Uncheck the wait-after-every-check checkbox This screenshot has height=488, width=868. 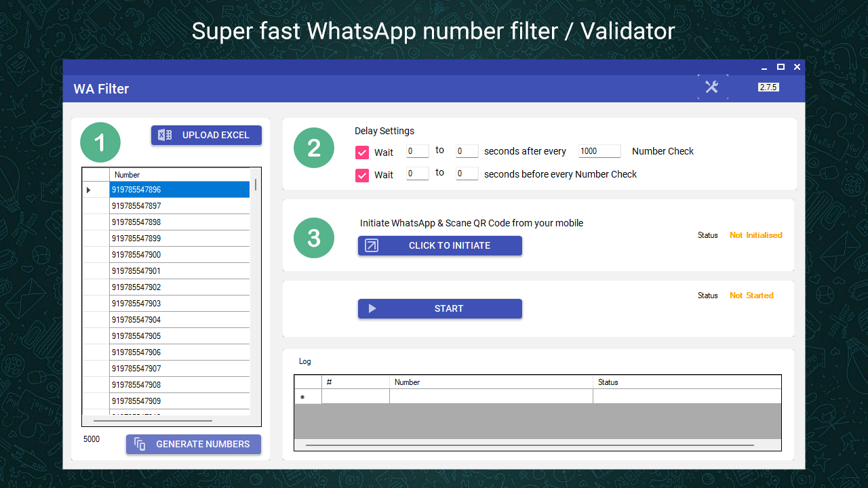tap(362, 152)
